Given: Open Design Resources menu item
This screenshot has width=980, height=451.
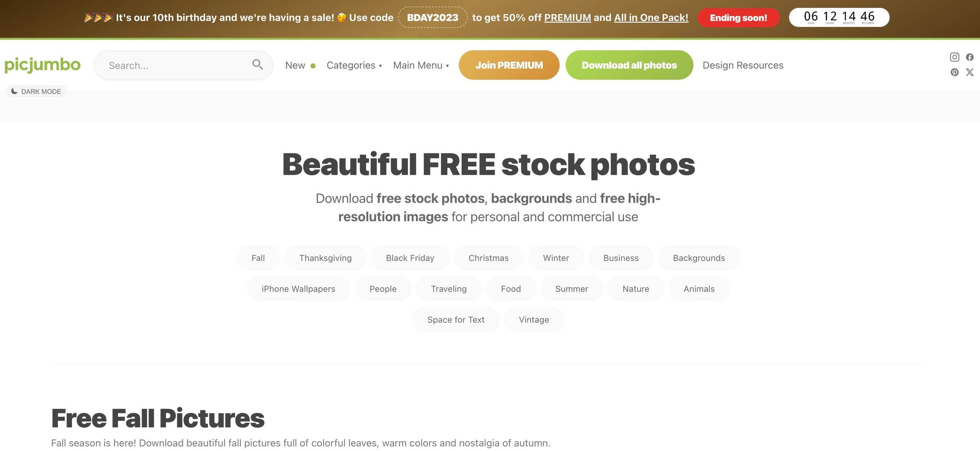Looking at the screenshot, I should point(743,65).
